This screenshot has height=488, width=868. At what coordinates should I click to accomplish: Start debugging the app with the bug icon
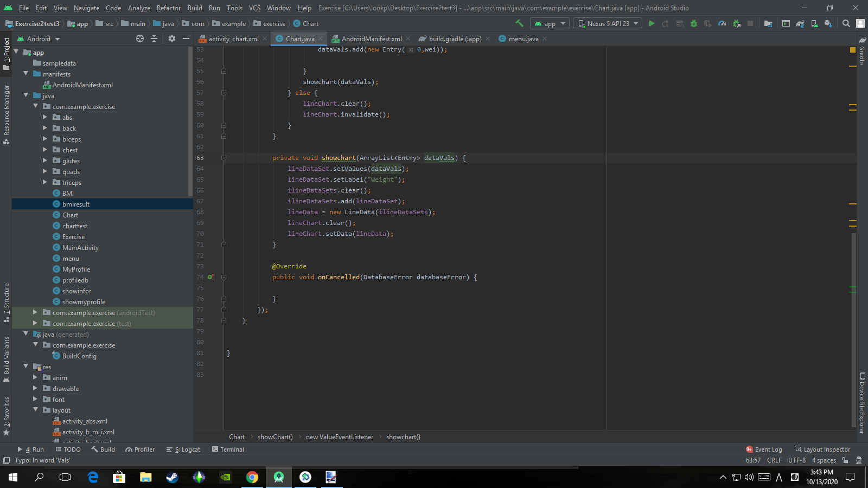[694, 23]
